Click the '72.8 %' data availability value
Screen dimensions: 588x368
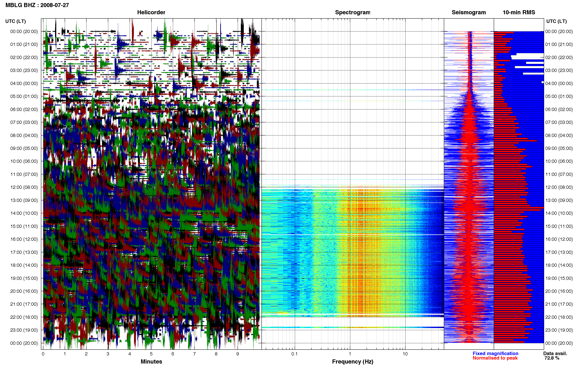[x=552, y=358]
